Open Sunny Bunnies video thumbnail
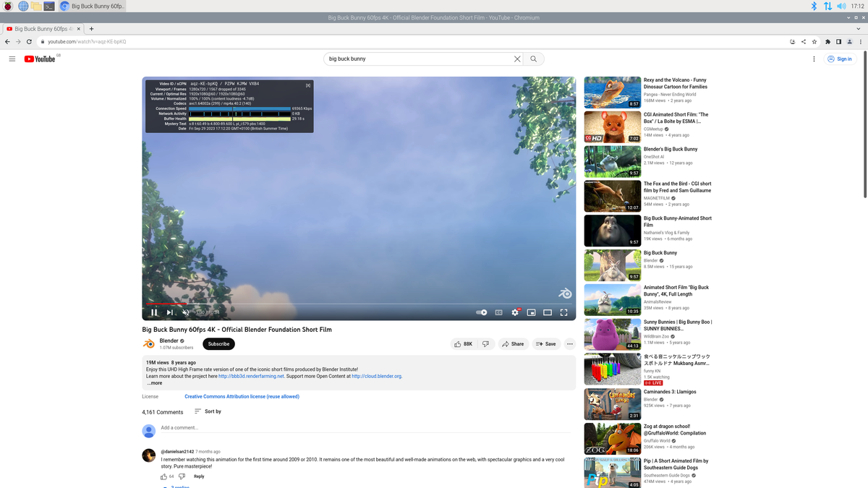The width and height of the screenshot is (868, 488). click(612, 335)
